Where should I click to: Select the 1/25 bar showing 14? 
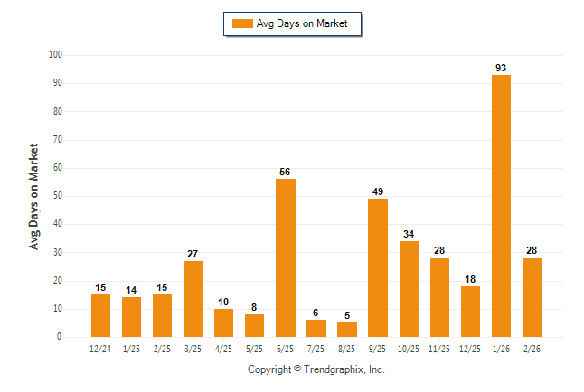tap(132, 317)
